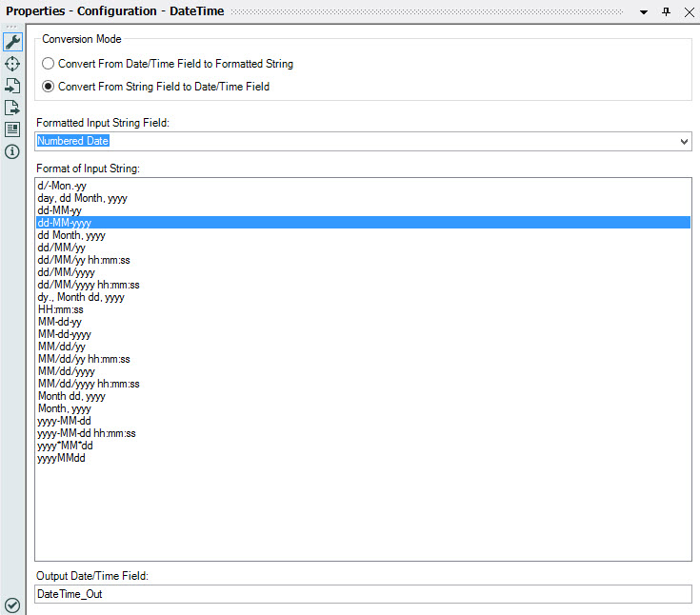Open the Annotation tab icon
Viewport: 700px width, 615px height.
(12, 129)
